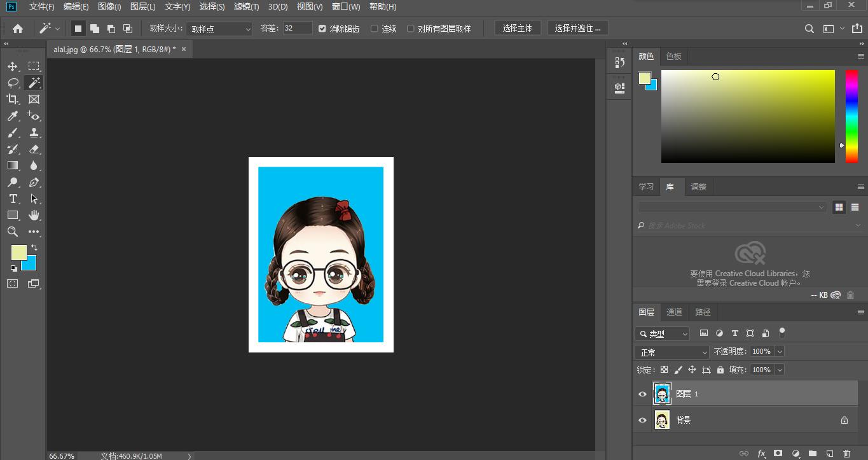Select the Crop tool

tap(13, 99)
